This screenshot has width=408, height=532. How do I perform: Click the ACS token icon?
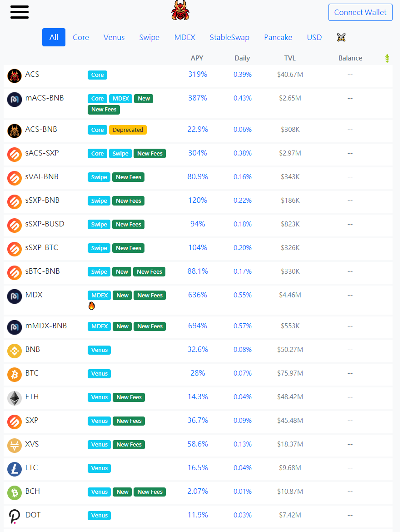(x=15, y=75)
